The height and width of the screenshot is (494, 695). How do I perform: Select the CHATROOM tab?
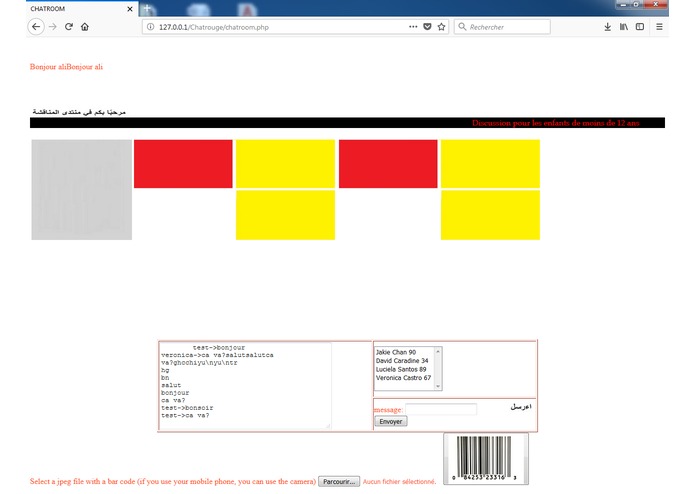click(82, 9)
